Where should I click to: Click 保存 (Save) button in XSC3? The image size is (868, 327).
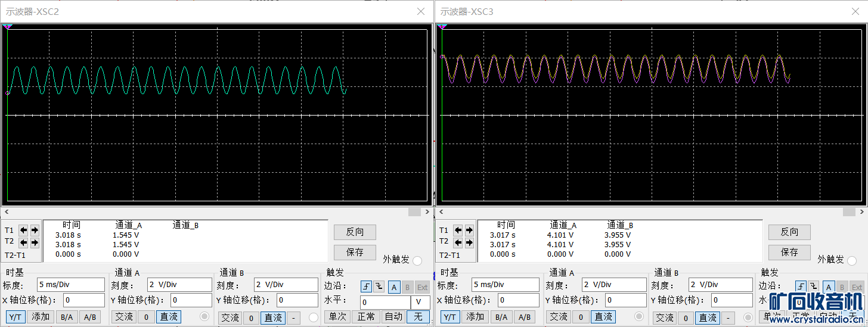(789, 252)
